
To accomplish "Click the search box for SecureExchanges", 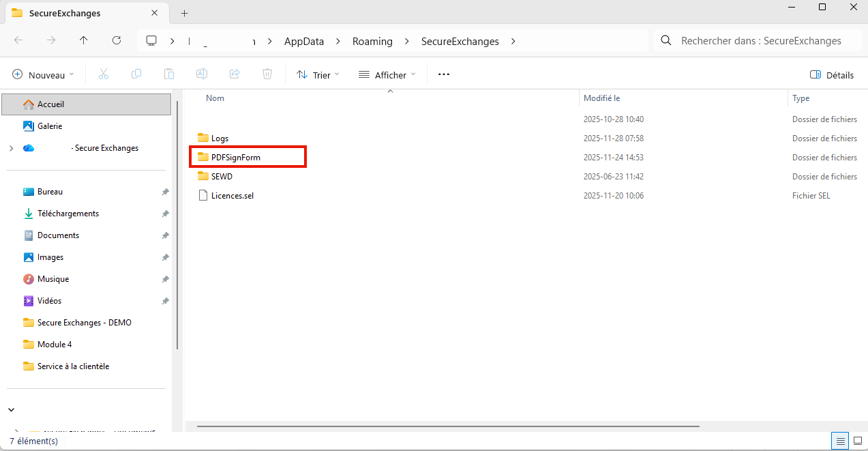I will (757, 41).
